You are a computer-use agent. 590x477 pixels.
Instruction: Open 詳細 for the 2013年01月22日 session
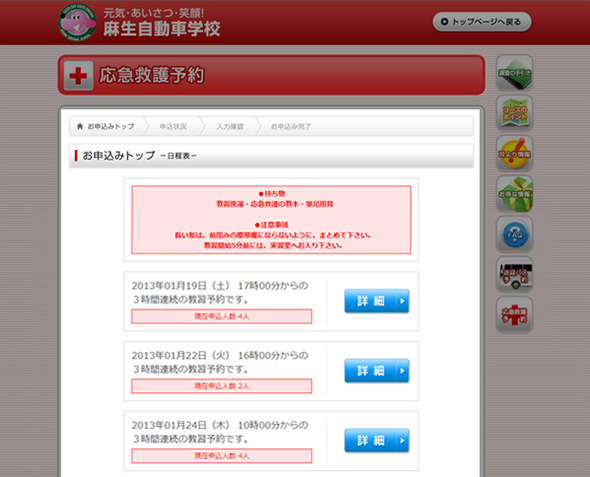(377, 371)
